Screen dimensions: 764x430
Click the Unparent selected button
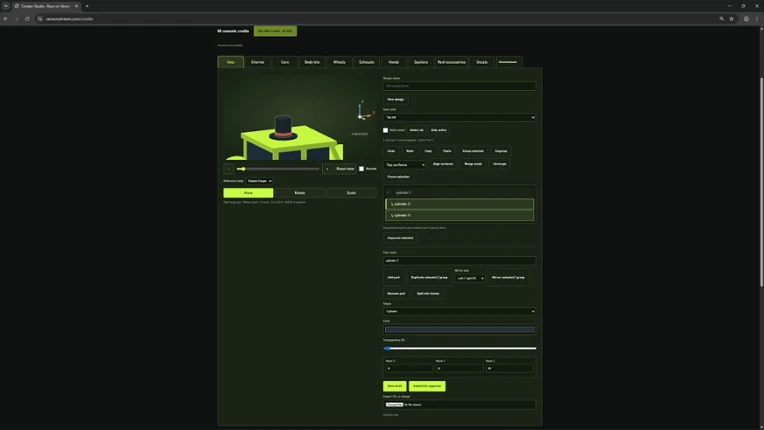click(400, 238)
